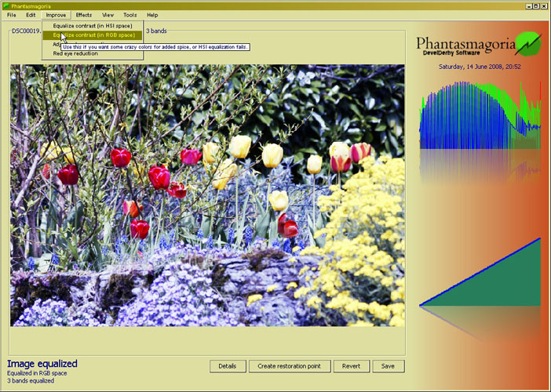The height and width of the screenshot is (392, 551).
Task: Save the equalized image
Action: click(389, 366)
